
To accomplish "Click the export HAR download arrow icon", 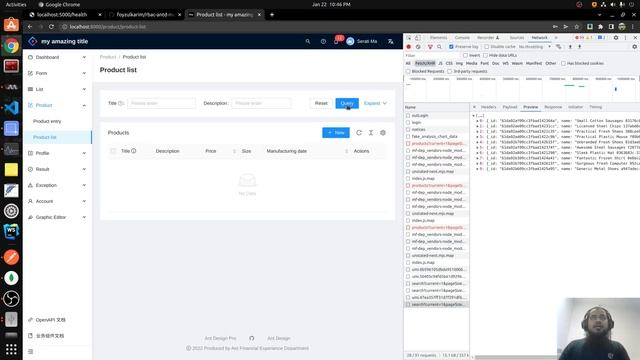I will (x=579, y=47).
